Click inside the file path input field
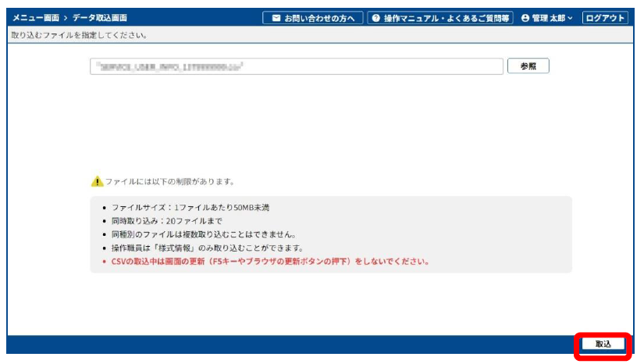 pos(296,67)
